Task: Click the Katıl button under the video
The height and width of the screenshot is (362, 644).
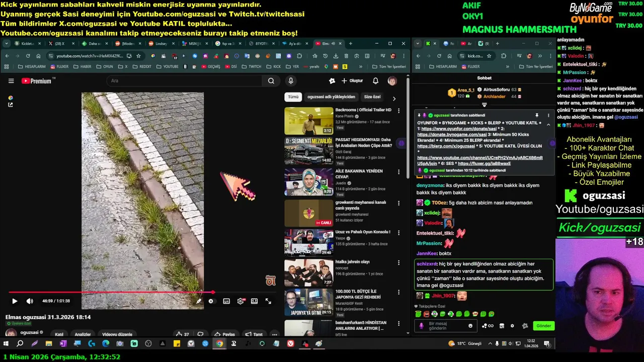Action: point(59,334)
